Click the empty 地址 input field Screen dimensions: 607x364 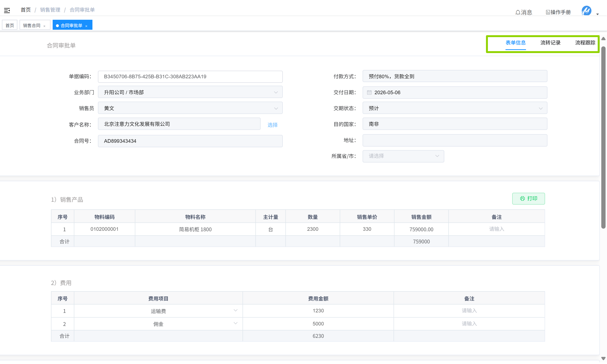(x=455, y=140)
